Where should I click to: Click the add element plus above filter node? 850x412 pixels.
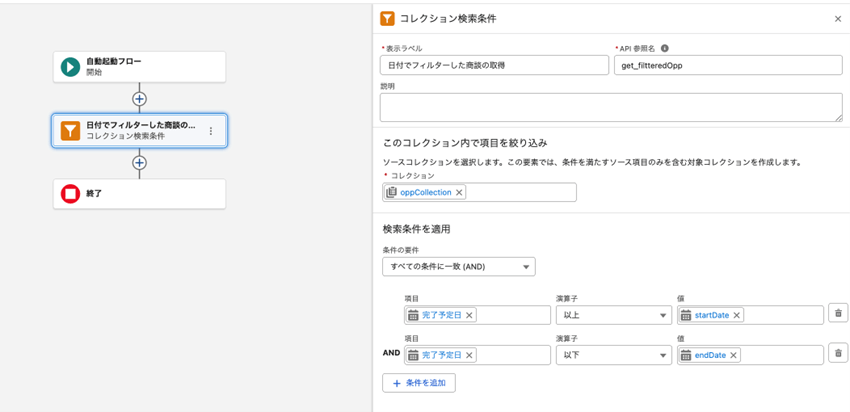coord(140,99)
